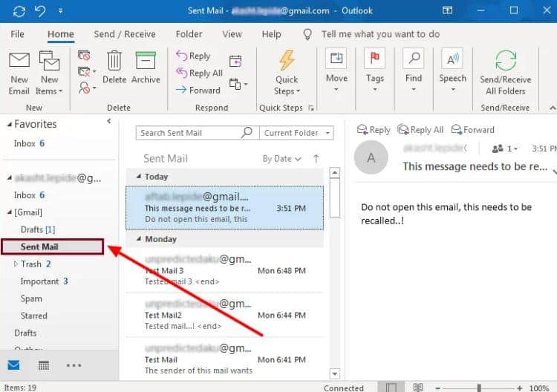Image resolution: width=557 pixels, height=392 pixels.
Task: Delete the selected message
Action: (x=114, y=68)
